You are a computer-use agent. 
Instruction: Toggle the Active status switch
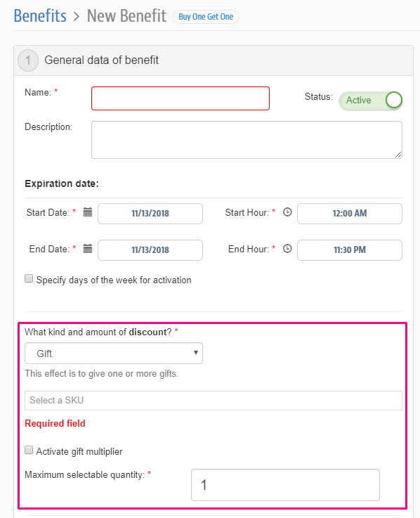click(x=370, y=101)
